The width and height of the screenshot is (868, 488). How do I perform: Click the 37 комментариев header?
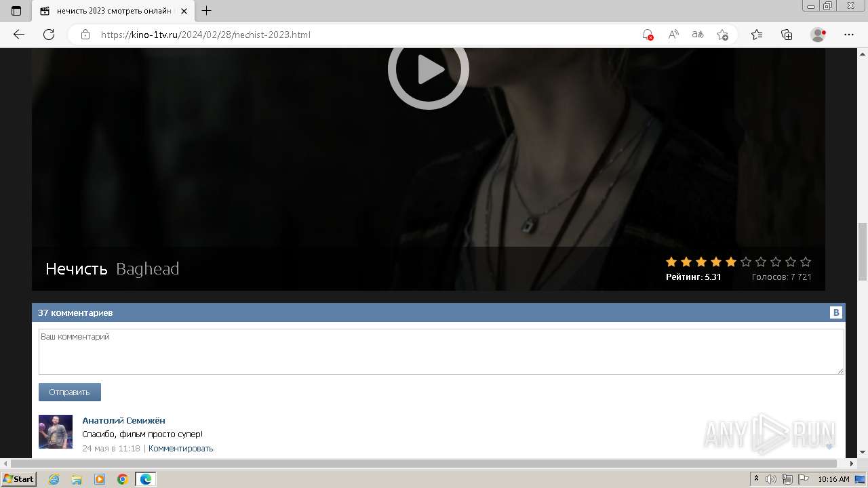[x=75, y=312]
